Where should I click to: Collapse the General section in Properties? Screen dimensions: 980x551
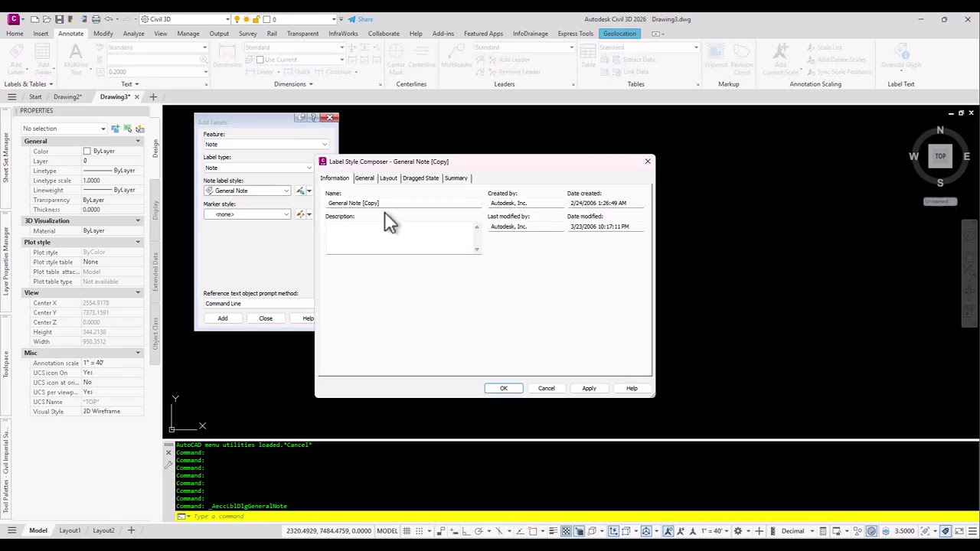click(x=138, y=142)
